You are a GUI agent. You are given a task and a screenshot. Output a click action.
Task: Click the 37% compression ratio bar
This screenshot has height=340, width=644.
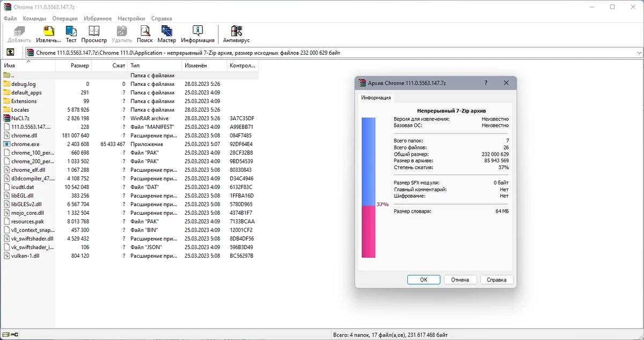tap(368, 187)
